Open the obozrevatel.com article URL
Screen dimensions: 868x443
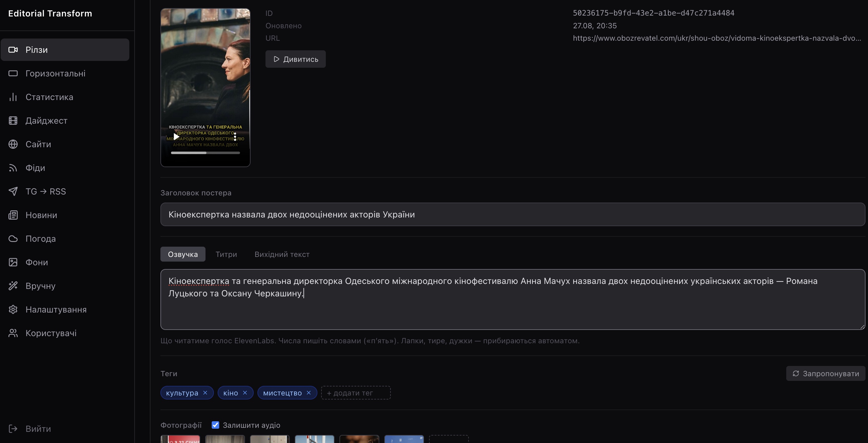pos(717,38)
